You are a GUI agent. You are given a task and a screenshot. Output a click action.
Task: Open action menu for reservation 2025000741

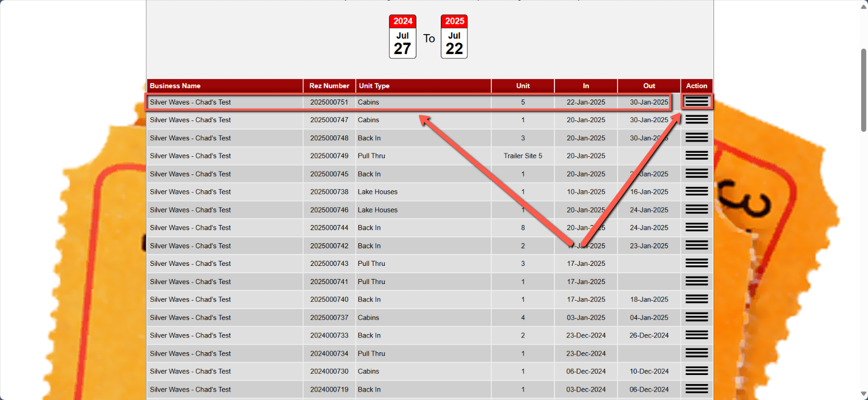[696, 281]
